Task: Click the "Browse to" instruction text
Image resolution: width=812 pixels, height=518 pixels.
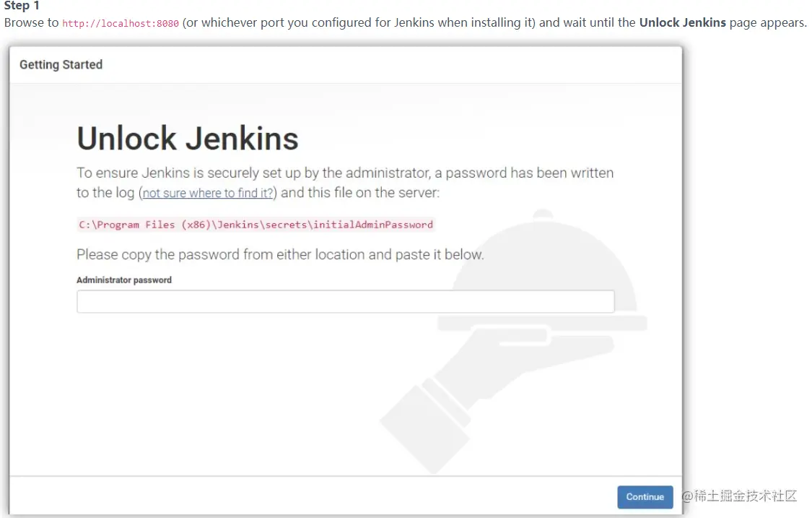Action: (x=31, y=22)
